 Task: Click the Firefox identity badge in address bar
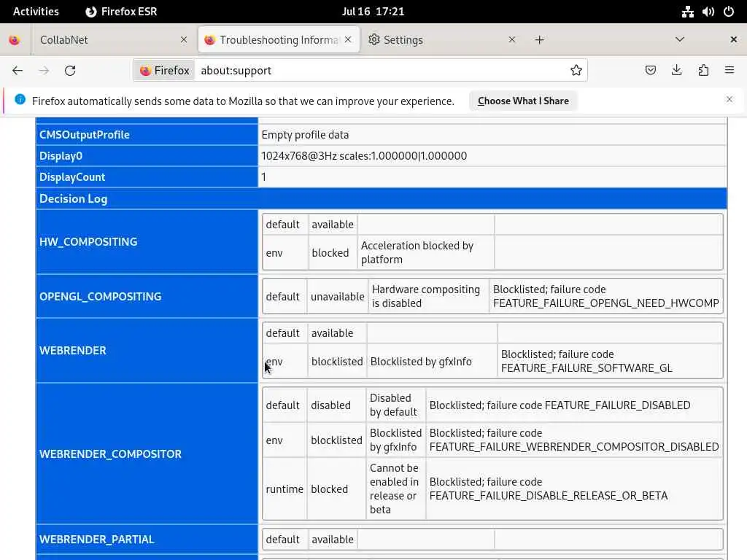click(164, 71)
